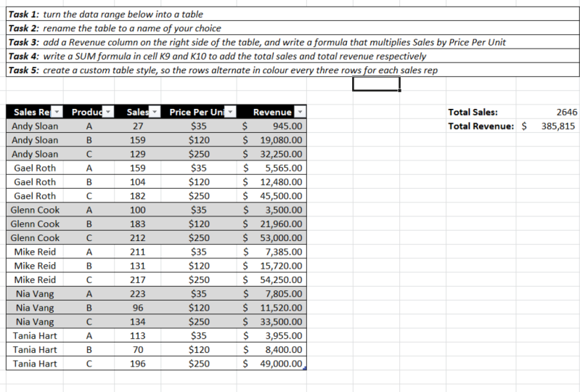Select revenue cell 7,805.00
Image resolution: width=580 pixels, height=392 pixels.
(x=271, y=293)
